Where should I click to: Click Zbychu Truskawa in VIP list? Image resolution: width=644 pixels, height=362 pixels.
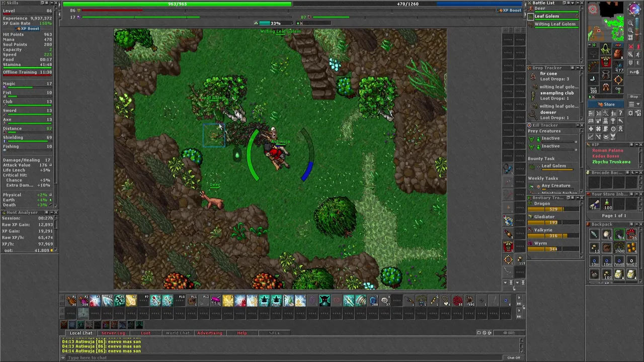(x=611, y=162)
